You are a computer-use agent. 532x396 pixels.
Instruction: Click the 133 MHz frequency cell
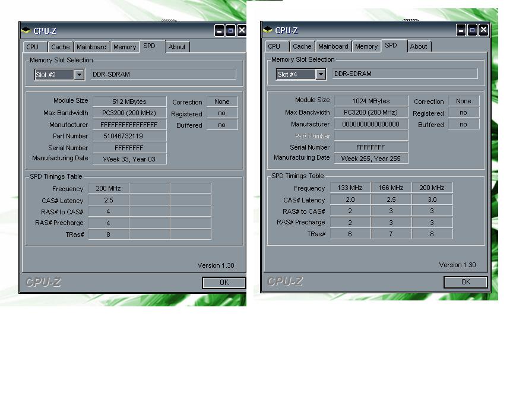pyautogui.click(x=350, y=188)
